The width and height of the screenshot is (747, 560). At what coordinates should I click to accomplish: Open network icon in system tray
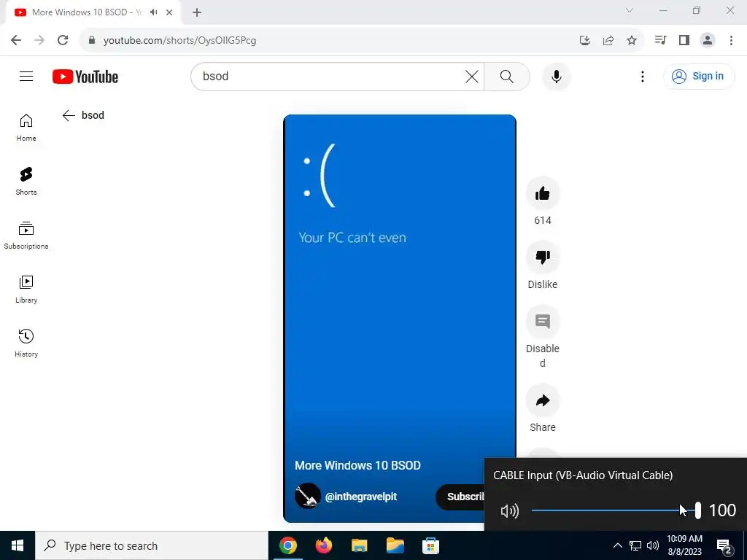635,545
